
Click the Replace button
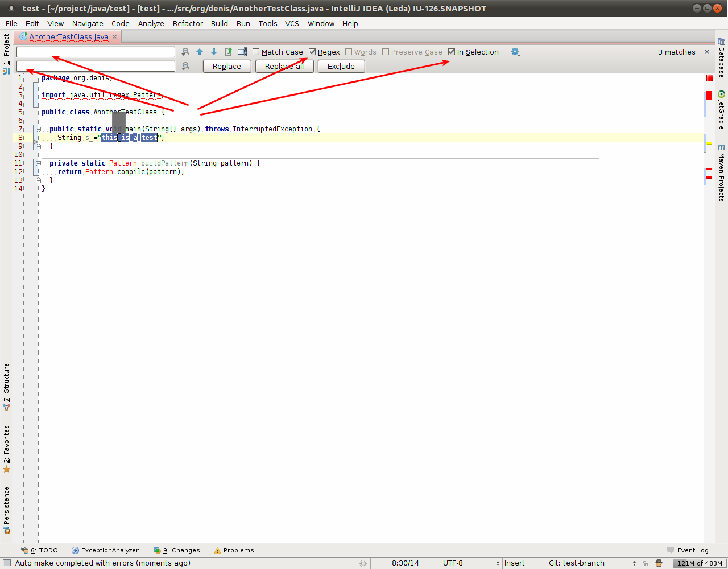click(227, 66)
